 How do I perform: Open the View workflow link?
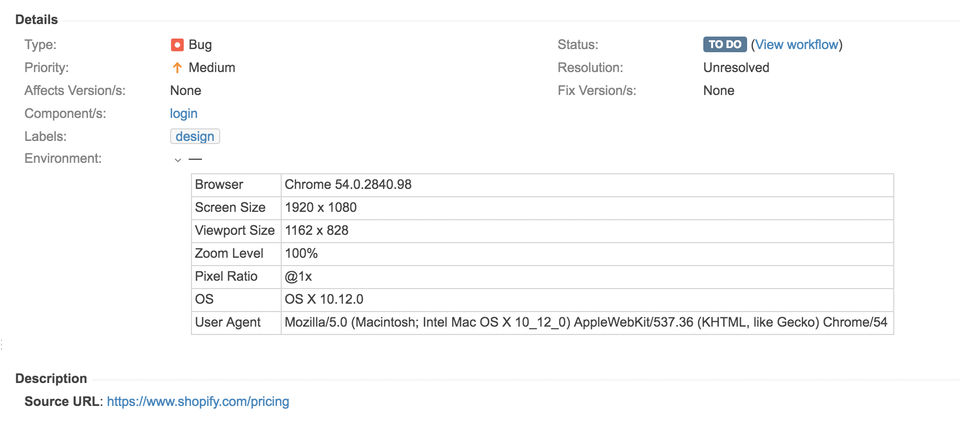797,45
